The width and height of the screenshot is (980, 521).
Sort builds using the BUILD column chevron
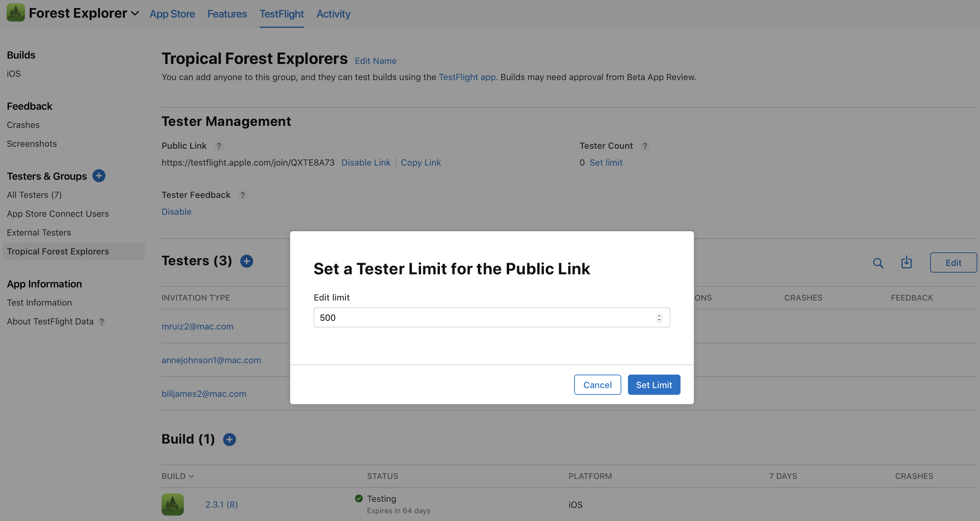tap(191, 476)
